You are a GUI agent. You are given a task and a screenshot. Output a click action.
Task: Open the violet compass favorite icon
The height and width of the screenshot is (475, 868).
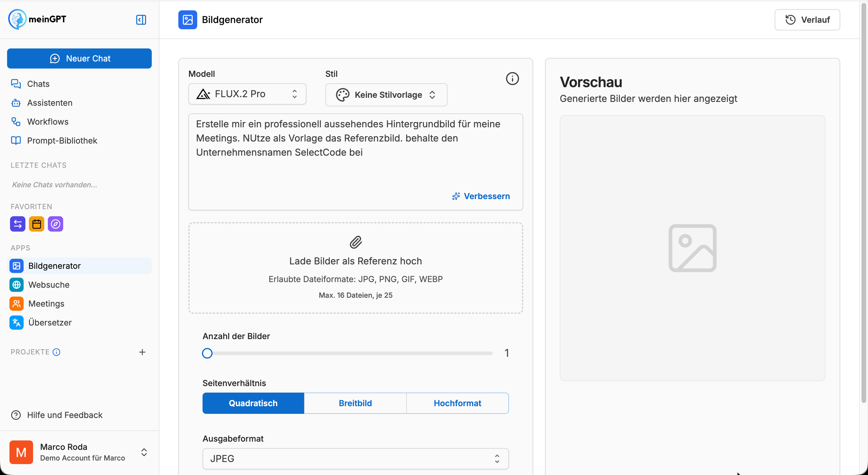coord(55,224)
